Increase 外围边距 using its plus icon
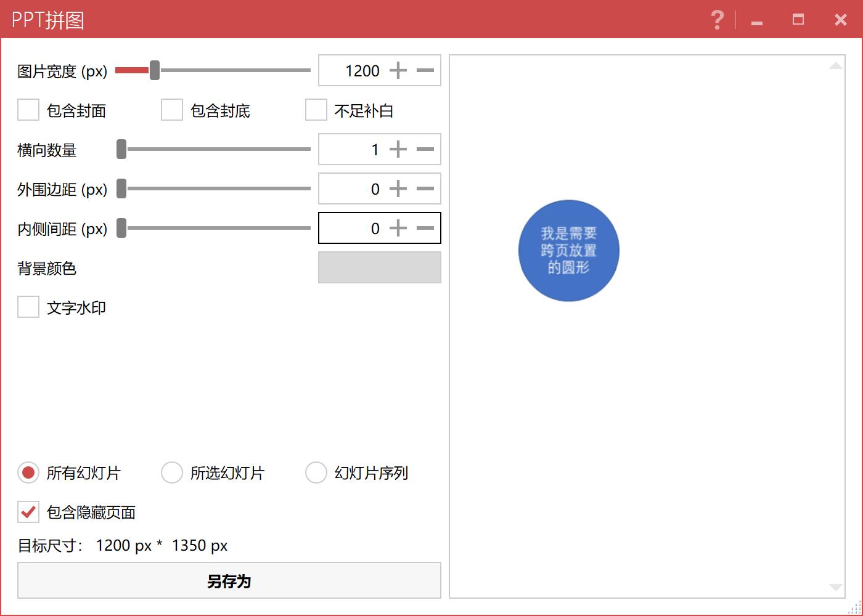 coord(398,188)
